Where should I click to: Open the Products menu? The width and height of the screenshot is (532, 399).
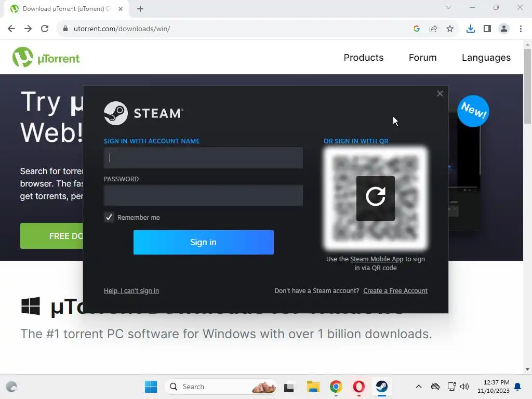point(363,58)
